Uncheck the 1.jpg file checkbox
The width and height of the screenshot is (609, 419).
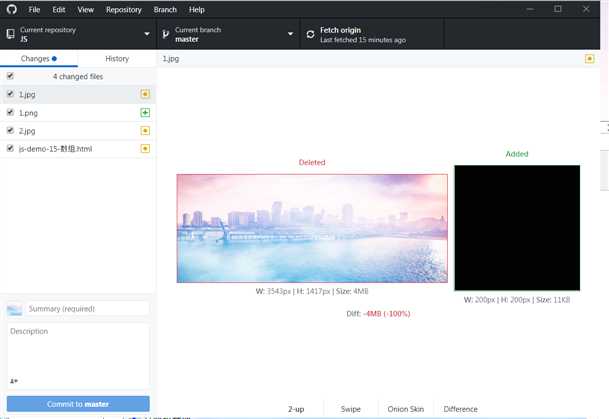(10, 94)
